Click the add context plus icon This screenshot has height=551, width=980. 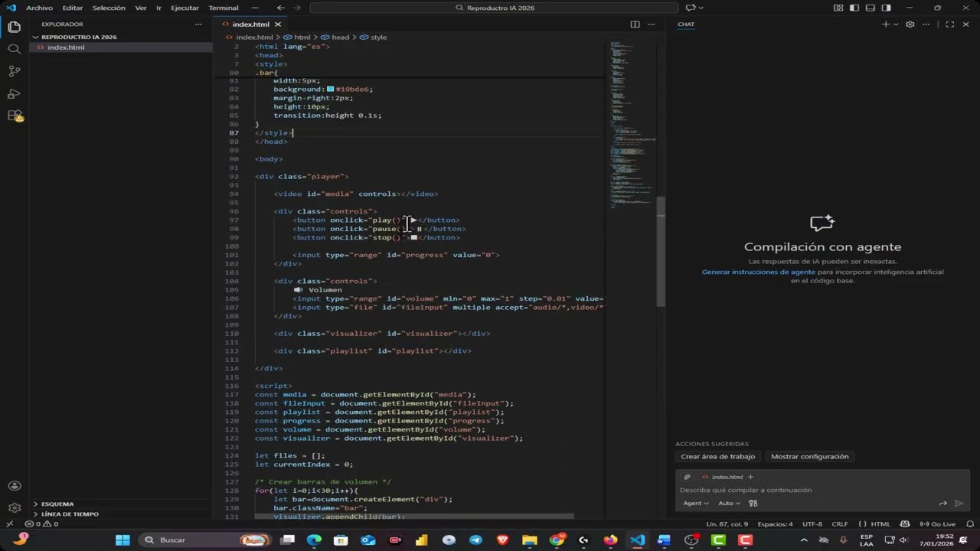click(x=750, y=477)
